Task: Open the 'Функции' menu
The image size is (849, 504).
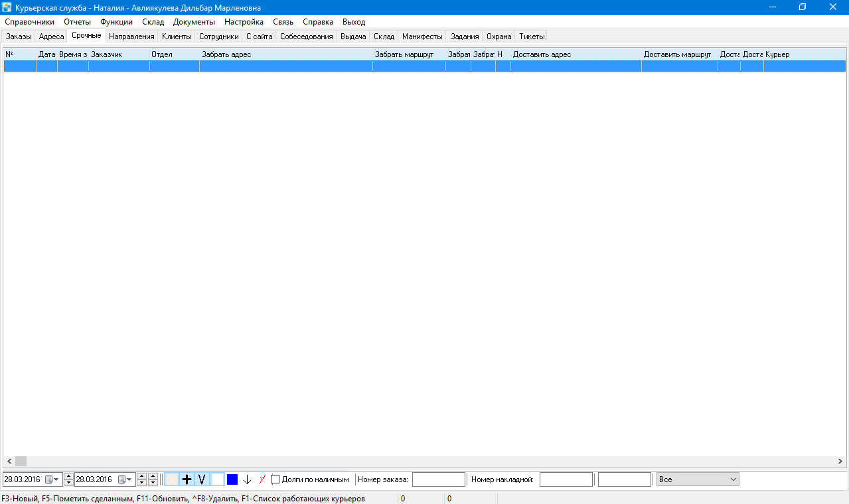Action: click(x=116, y=22)
